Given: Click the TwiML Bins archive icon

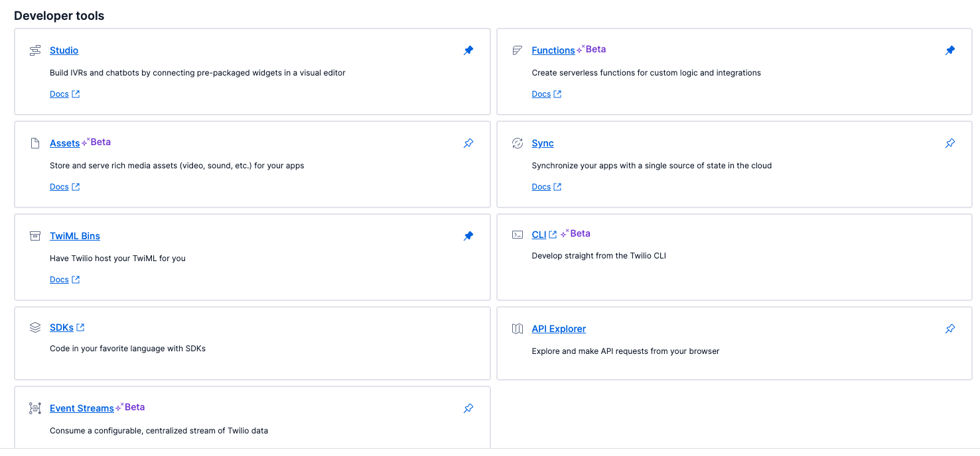Looking at the screenshot, I should (x=35, y=236).
